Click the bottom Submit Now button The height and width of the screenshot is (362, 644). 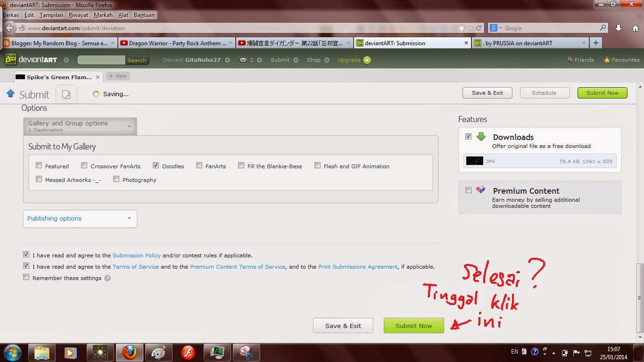tap(414, 326)
